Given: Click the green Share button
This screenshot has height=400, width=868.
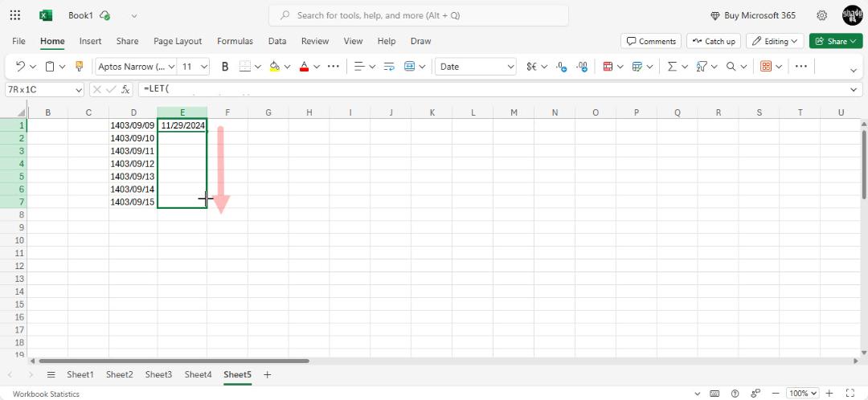Looking at the screenshot, I should click(x=836, y=41).
